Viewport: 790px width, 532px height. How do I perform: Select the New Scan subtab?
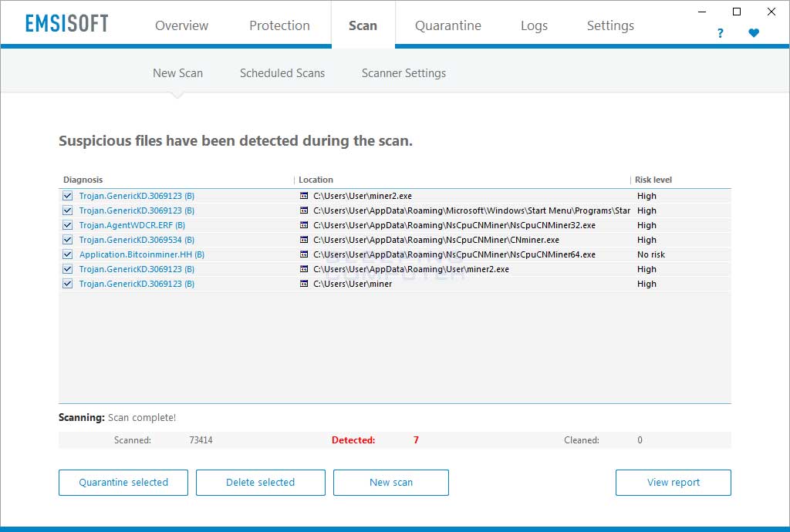click(178, 73)
